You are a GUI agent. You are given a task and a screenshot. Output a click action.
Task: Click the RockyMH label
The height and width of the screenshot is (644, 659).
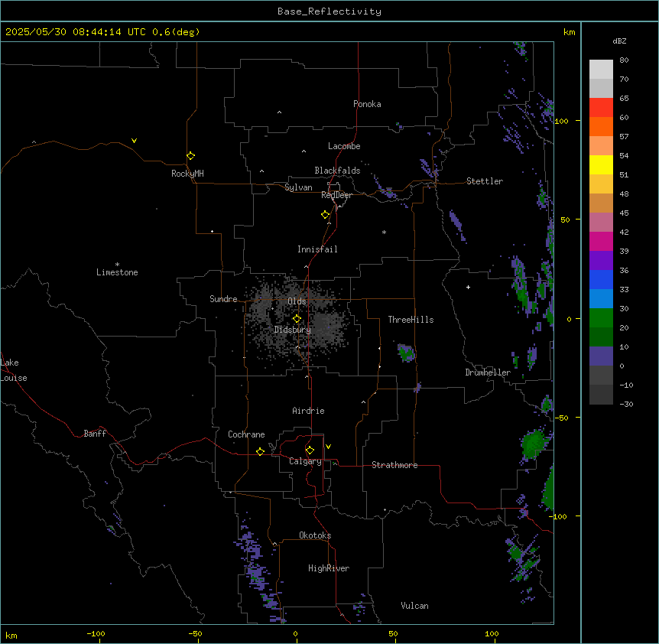pyautogui.click(x=187, y=174)
